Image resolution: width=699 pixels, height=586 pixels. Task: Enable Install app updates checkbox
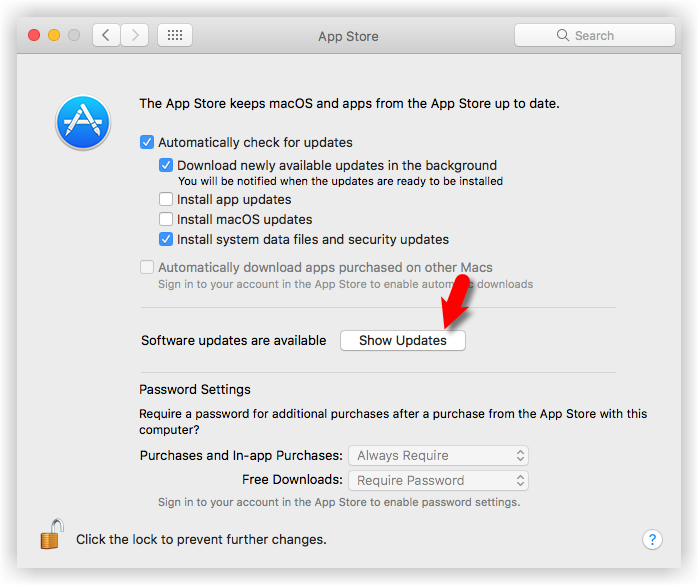[166, 199]
